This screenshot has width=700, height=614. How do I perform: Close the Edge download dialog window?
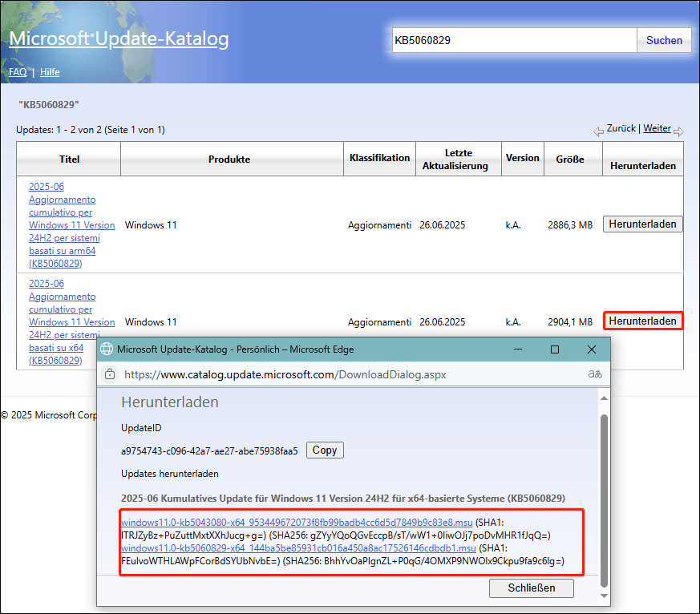click(x=592, y=349)
